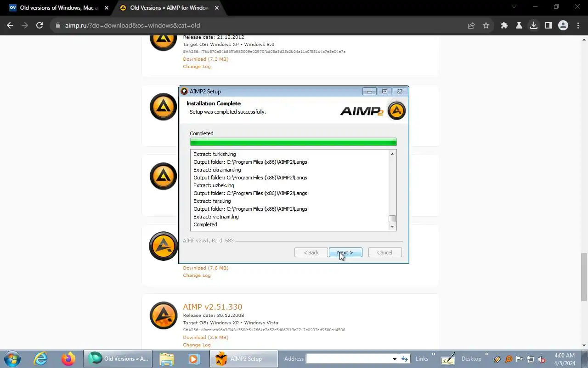Bookmark this page with star icon
Viewport: 588px width, 368px height.
[x=486, y=25]
